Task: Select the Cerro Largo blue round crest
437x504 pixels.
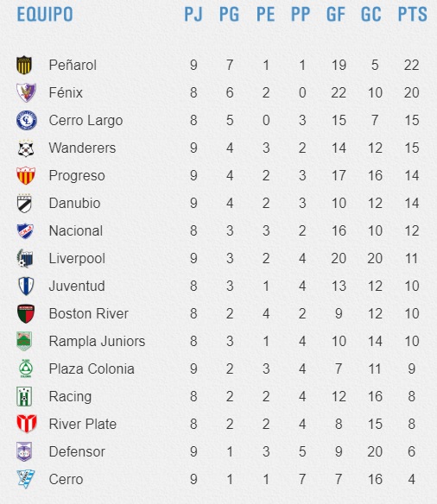Action: 27,121
